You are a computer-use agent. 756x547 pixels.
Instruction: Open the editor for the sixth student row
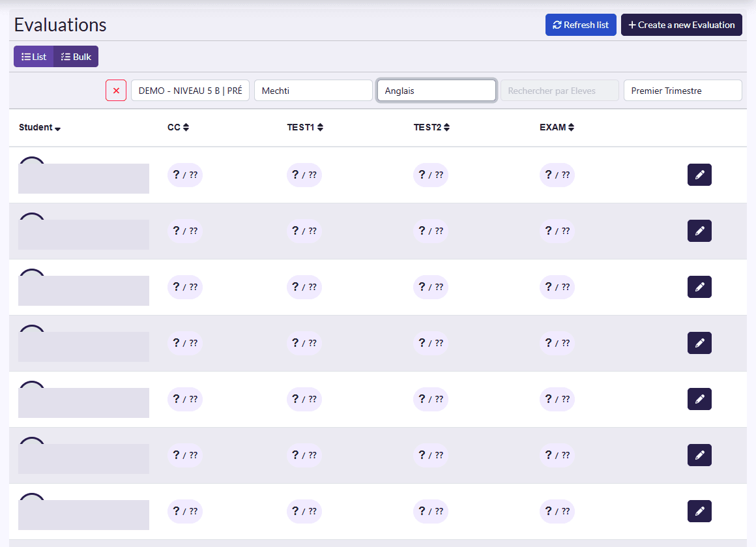(699, 455)
